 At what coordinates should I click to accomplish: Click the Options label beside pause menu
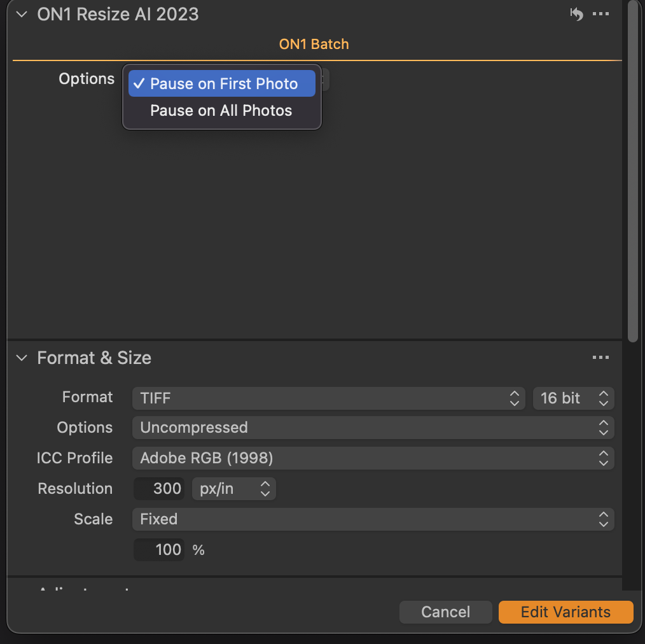tap(87, 79)
